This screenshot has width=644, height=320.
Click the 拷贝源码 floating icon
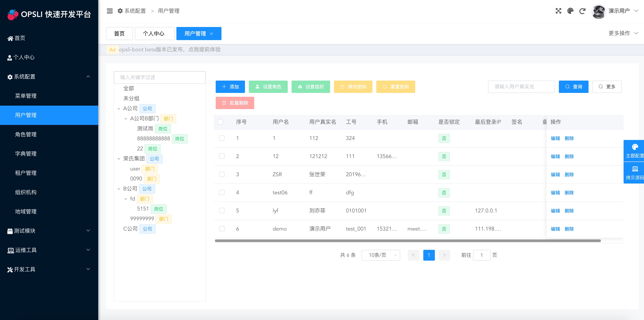pyautogui.click(x=635, y=173)
